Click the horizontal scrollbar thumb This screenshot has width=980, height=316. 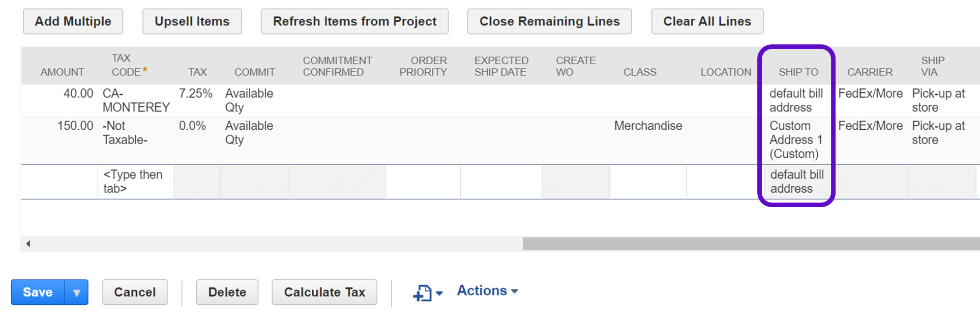tap(751, 244)
